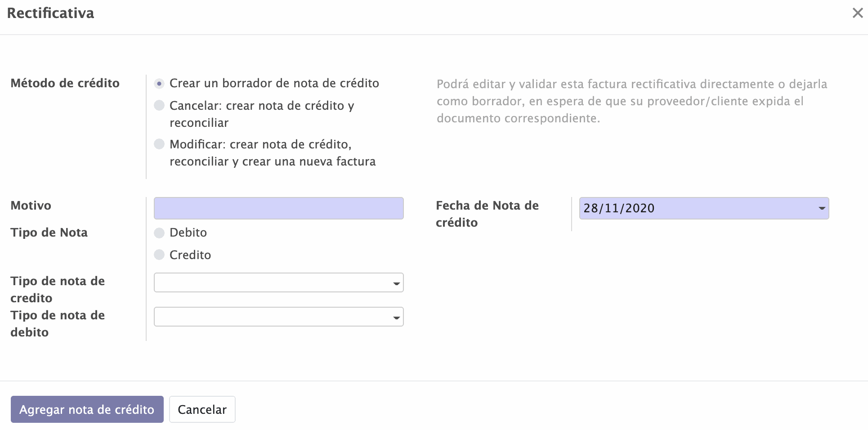
Task: Click the 'Fecha de Nota de crédito' label
Action: [487, 214]
